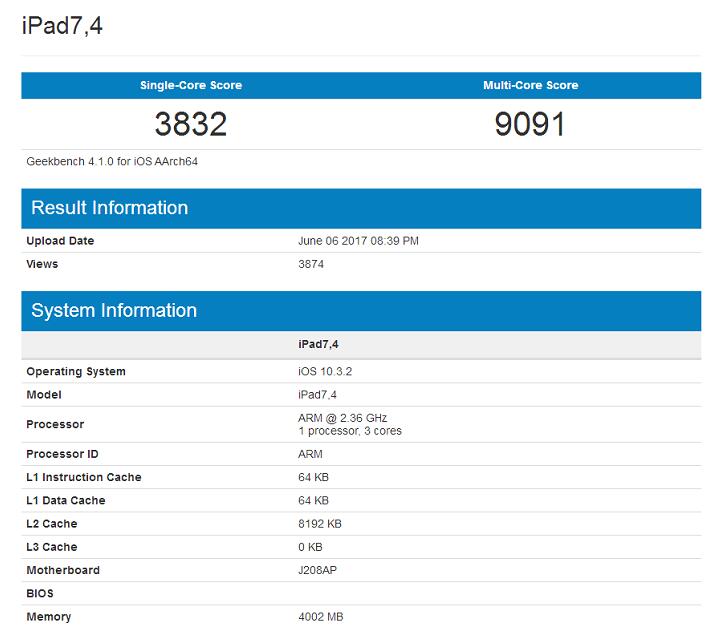
Task: Click the Processor row label
Action: tap(55, 424)
